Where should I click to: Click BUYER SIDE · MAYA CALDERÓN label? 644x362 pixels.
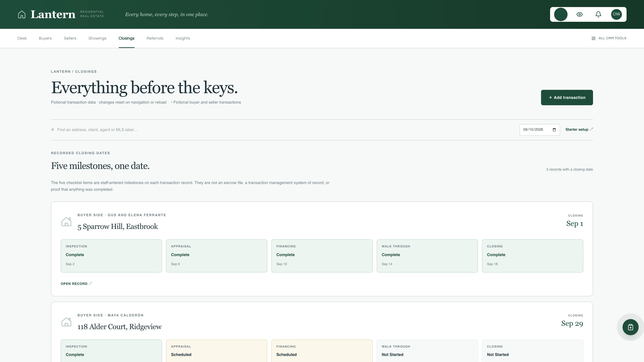point(111,315)
